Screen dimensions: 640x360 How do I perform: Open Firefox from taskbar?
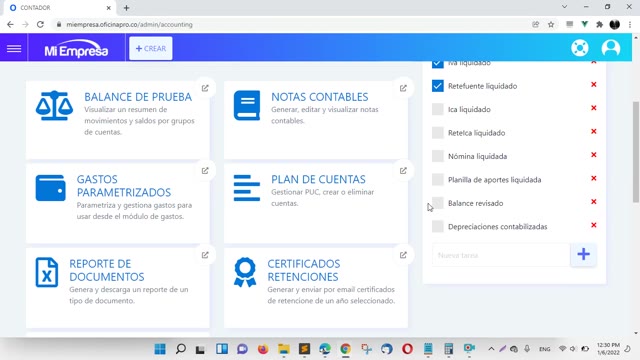coord(263,349)
